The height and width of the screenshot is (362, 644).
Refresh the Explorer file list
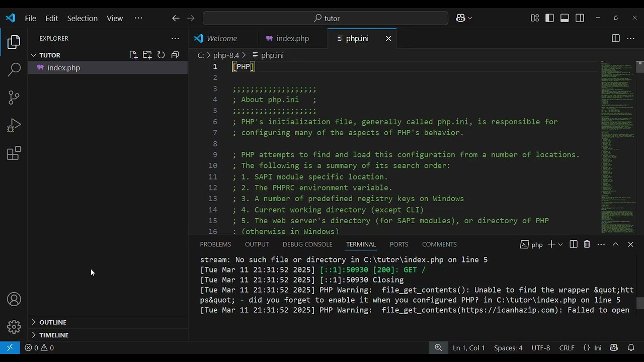(161, 55)
